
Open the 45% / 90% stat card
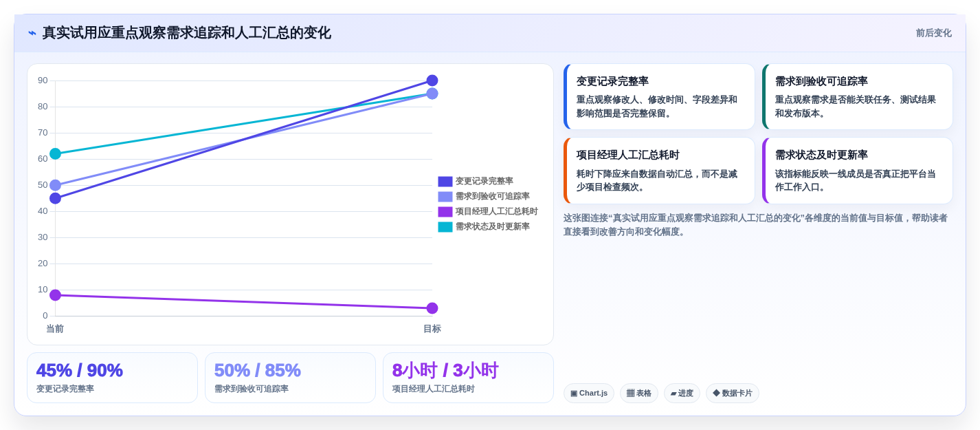pos(112,378)
